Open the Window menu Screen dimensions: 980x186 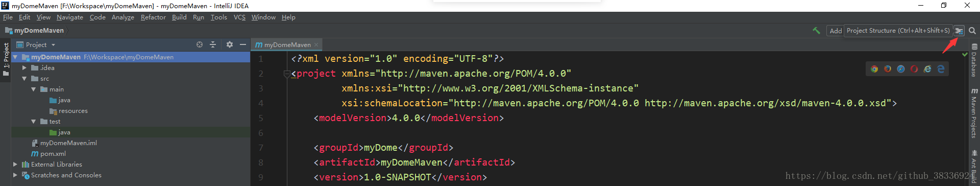click(263, 17)
